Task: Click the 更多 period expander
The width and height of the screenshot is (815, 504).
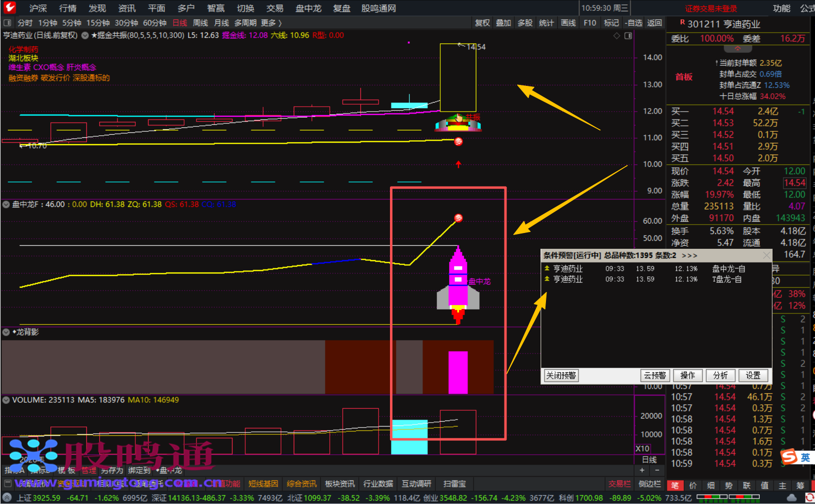Action: click(272, 23)
